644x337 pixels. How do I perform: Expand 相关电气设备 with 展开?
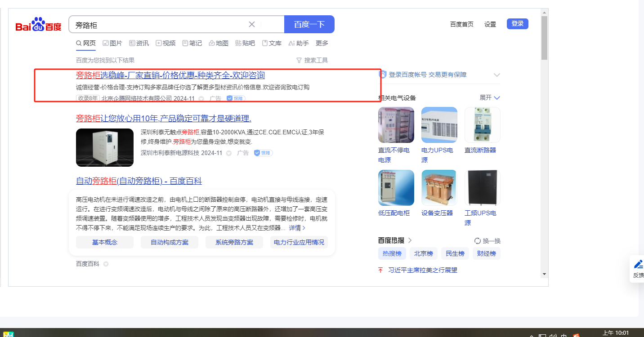point(490,98)
